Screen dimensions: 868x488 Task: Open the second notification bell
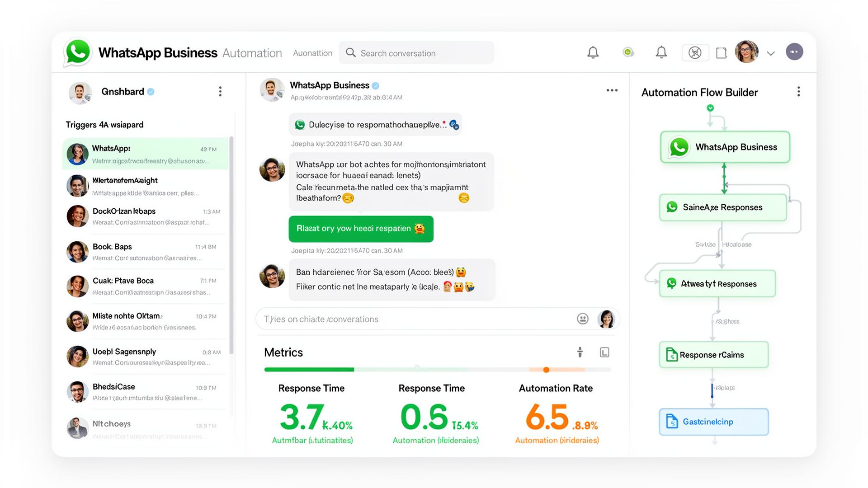(x=661, y=52)
